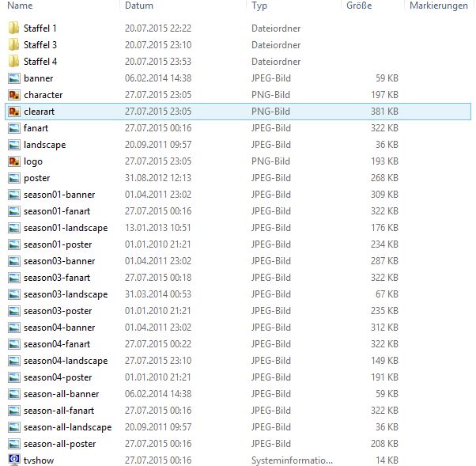This screenshot has width=476, height=466.
Task: Click date '20.09.2011 09:57' in landscape row
Action: click(x=158, y=145)
